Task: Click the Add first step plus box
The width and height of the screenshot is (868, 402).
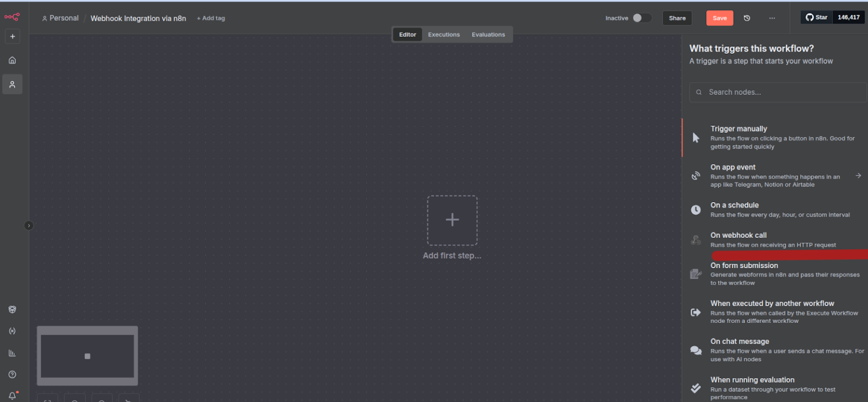Action: coord(452,220)
